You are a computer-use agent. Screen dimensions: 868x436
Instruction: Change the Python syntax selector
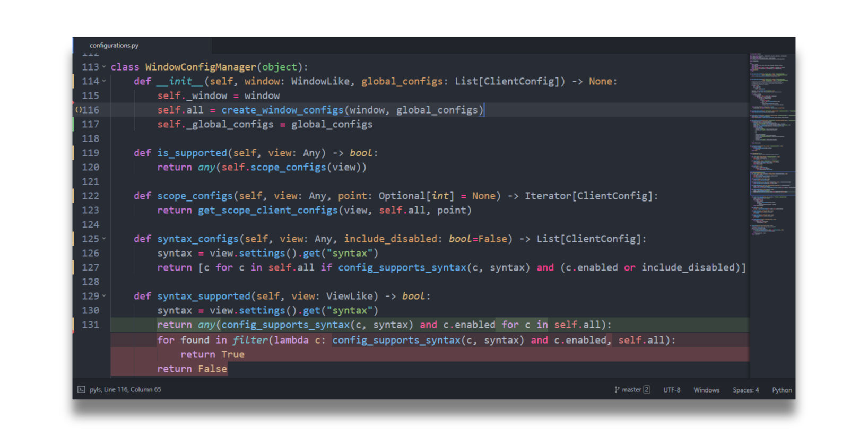point(782,390)
